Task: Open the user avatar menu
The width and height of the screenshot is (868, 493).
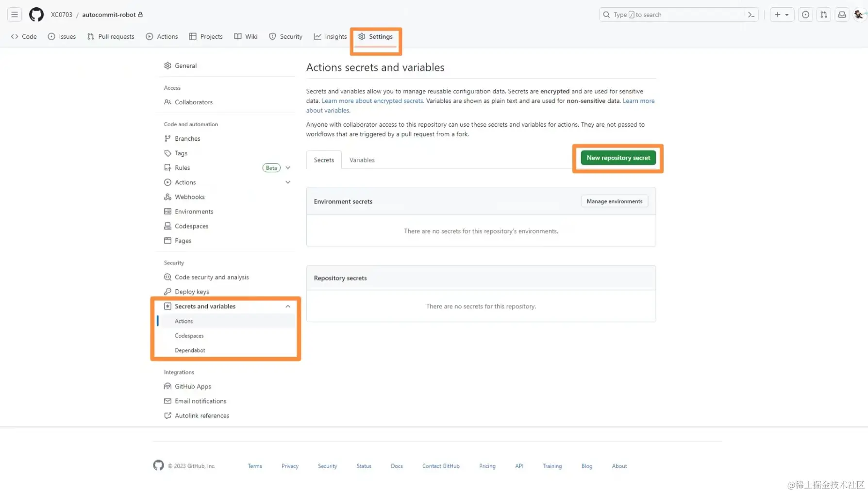Action: pyautogui.click(x=859, y=15)
